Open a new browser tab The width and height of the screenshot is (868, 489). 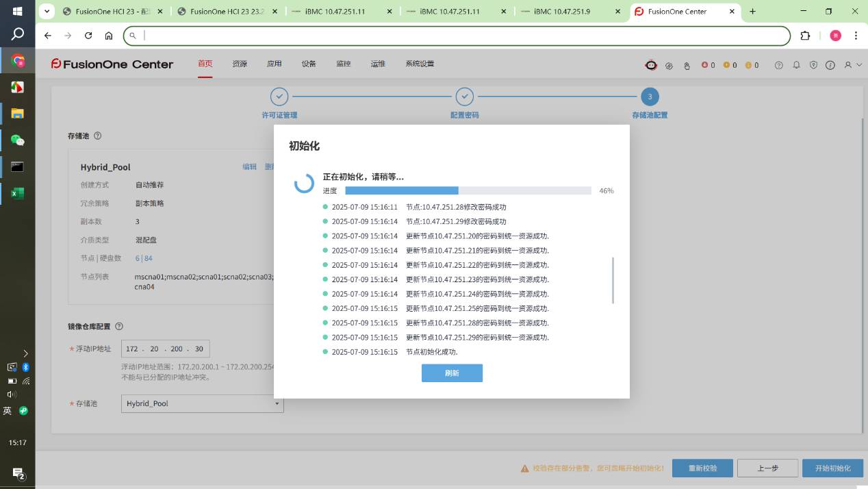[x=753, y=12]
